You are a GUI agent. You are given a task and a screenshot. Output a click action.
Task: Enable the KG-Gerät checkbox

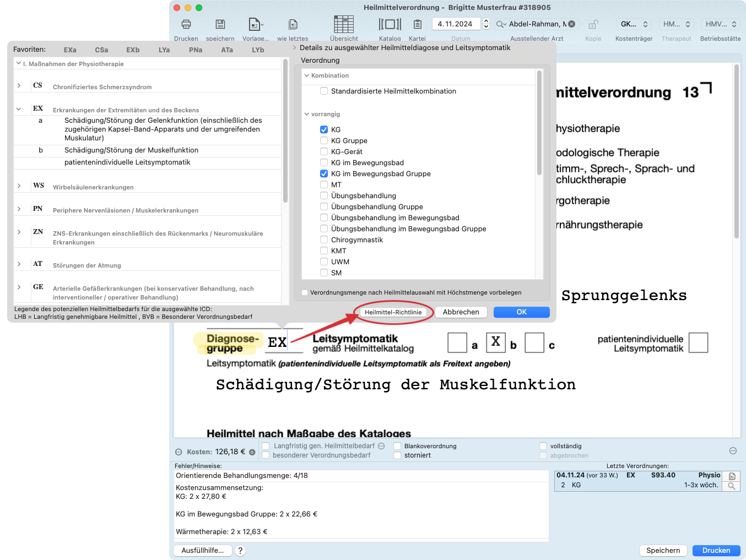(324, 151)
